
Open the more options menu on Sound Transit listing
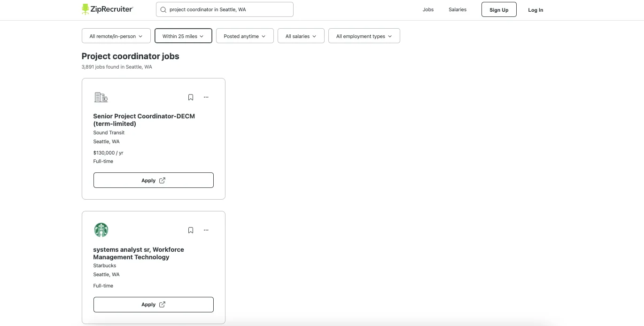coord(206,97)
